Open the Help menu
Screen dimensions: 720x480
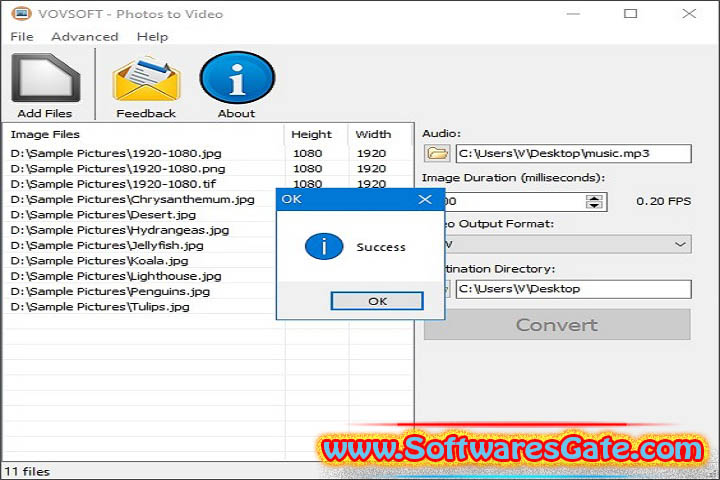pyautogui.click(x=152, y=37)
